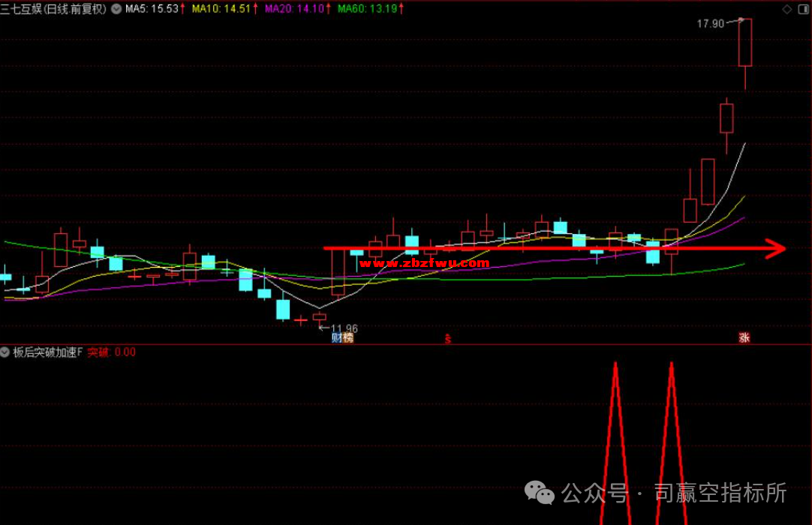
Task: Click the 17.90 high price label
Action: coord(710,24)
